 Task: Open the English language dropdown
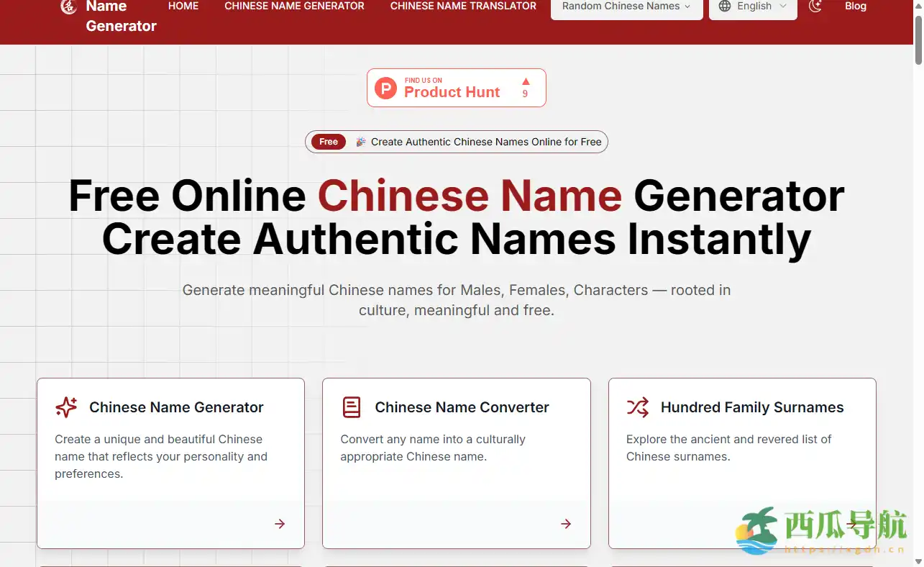click(753, 6)
